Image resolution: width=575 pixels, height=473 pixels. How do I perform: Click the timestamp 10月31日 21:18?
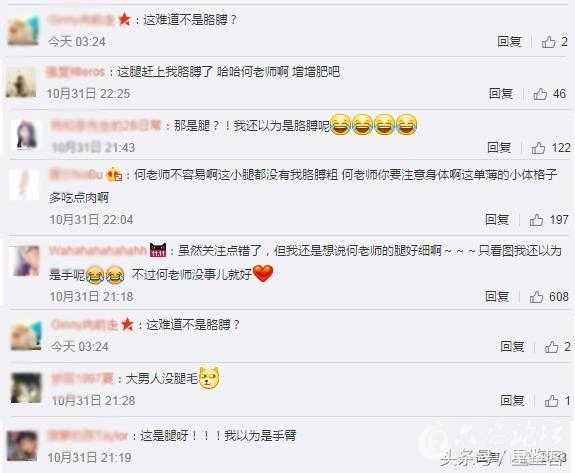92,297
